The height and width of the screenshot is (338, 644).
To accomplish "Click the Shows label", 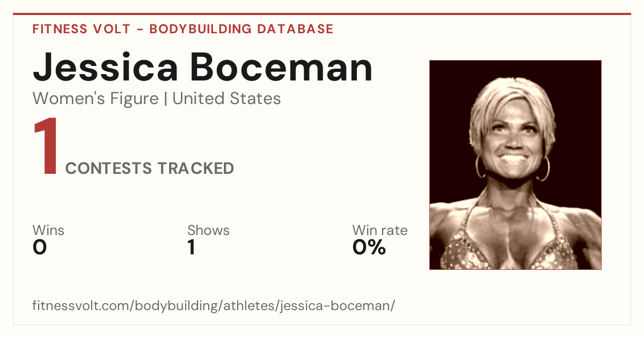I will pos(208,231).
